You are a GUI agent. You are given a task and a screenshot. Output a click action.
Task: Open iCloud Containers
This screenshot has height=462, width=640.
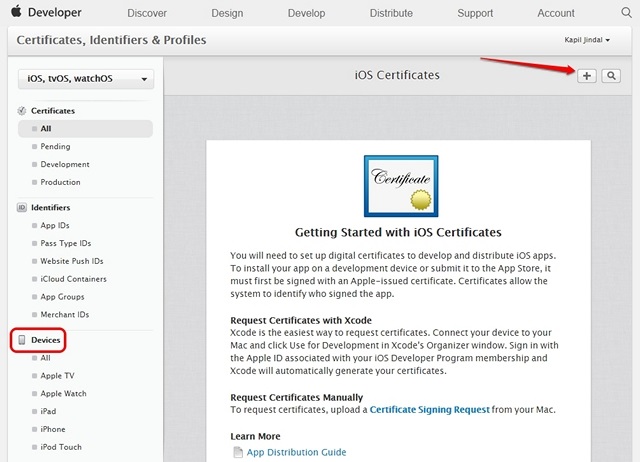pyautogui.click(x=73, y=279)
